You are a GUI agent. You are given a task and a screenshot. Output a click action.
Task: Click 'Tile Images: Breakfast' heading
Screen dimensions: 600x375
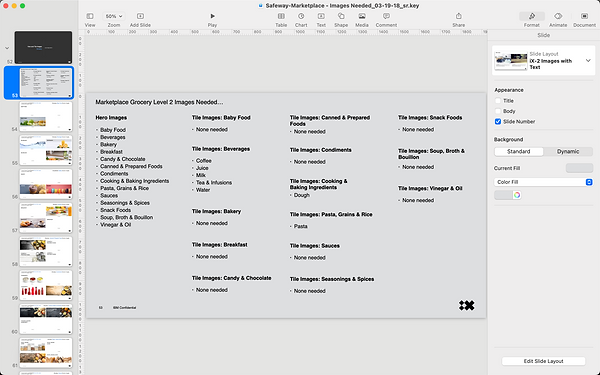tap(220, 245)
